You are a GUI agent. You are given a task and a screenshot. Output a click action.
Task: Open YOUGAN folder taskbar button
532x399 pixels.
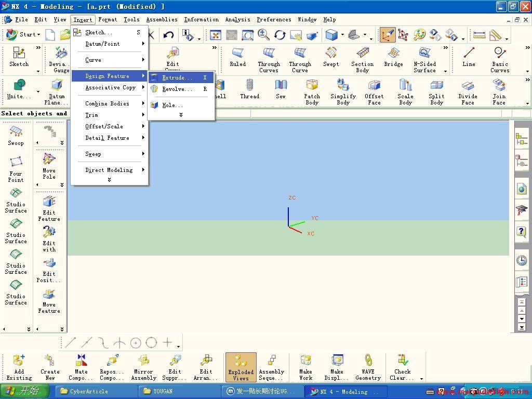click(179, 391)
